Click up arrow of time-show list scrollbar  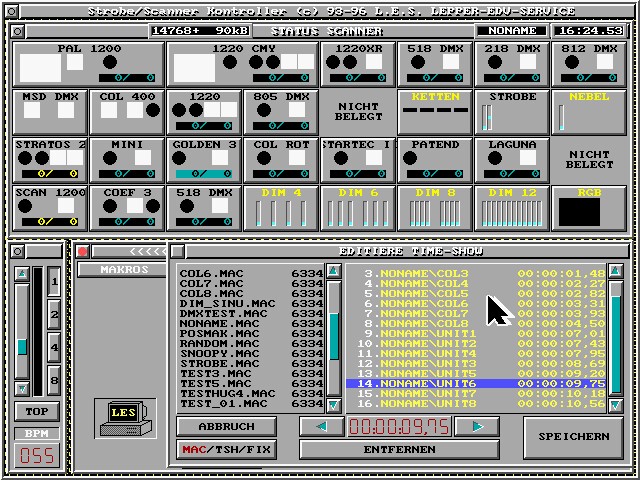click(x=616, y=271)
